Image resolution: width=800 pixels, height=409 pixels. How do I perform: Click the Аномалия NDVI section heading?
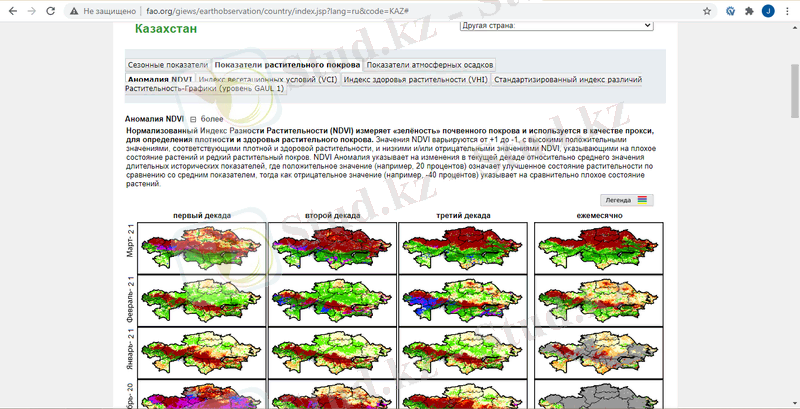coord(154,119)
